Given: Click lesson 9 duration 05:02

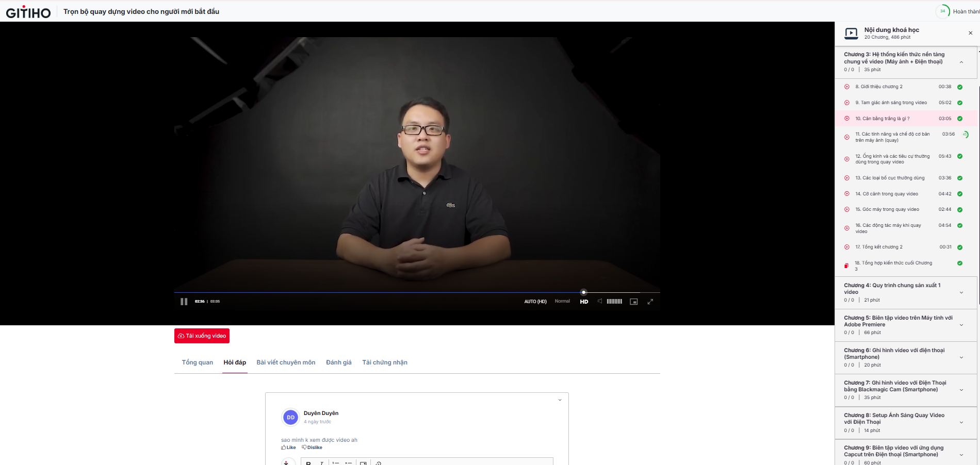Looking at the screenshot, I should pos(945,103).
